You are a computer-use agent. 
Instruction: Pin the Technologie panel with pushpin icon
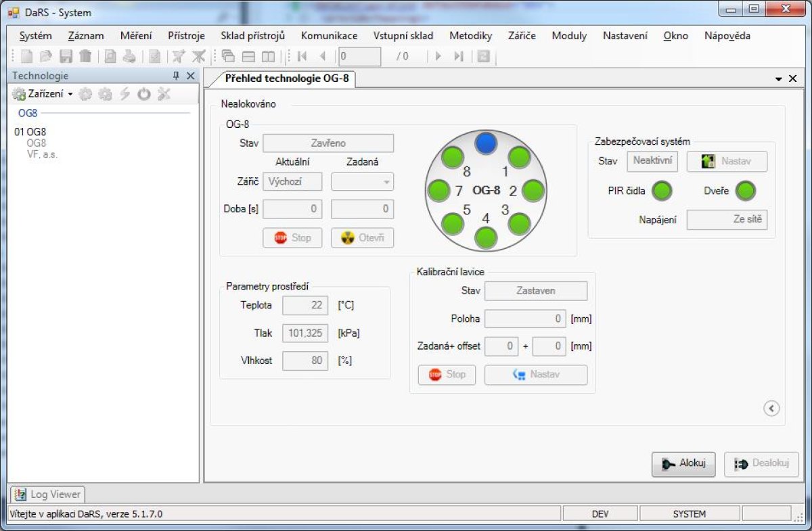[x=176, y=76]
